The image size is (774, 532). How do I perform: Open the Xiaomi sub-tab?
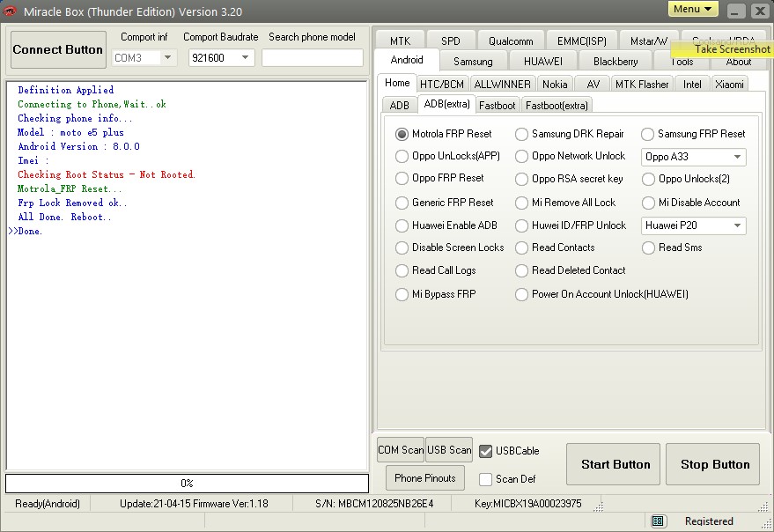[729, 85]
